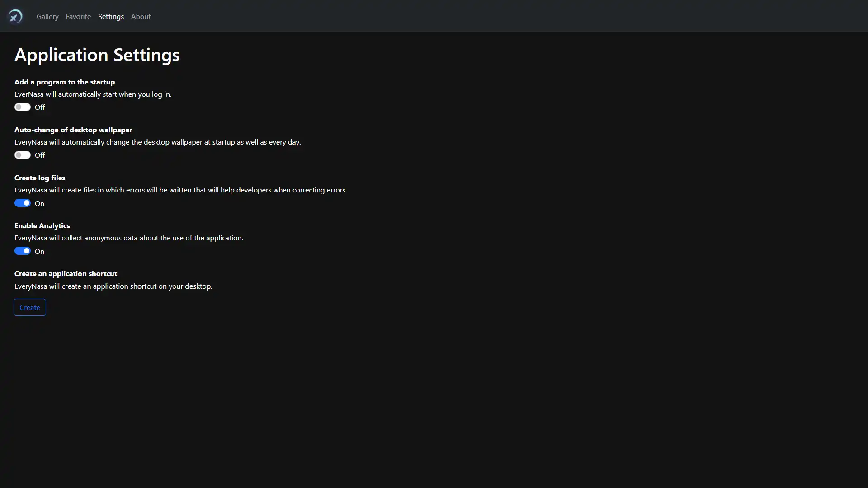Disable Enable Analytics toggle
Screen dimensions: 868x488
pos(22,250)
